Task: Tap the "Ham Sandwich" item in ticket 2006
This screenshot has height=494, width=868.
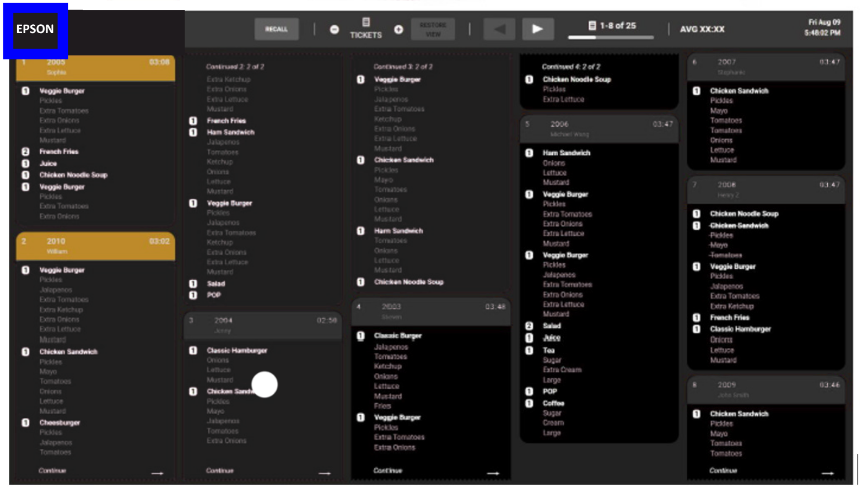Action: click(x=567, y=153)
